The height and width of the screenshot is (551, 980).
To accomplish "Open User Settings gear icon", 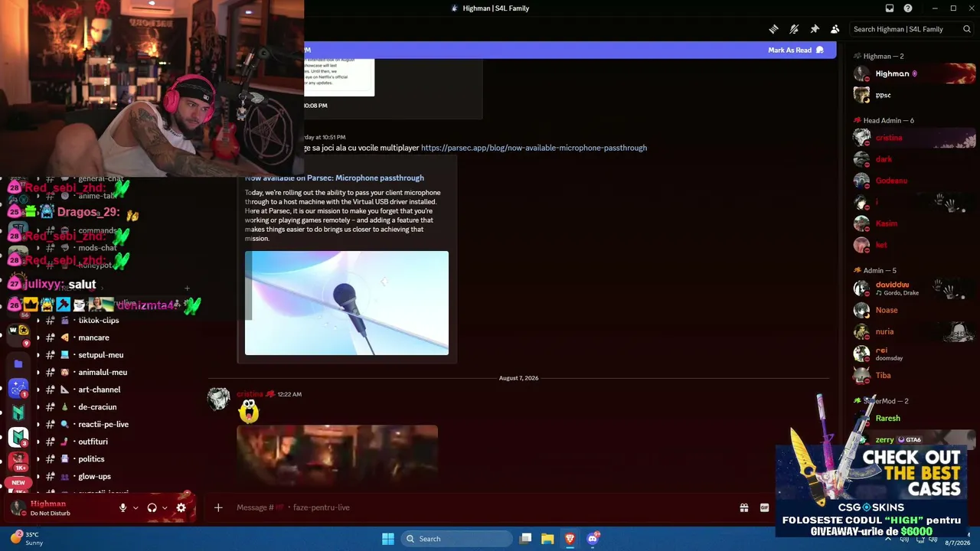I will (x=181, y=507).
